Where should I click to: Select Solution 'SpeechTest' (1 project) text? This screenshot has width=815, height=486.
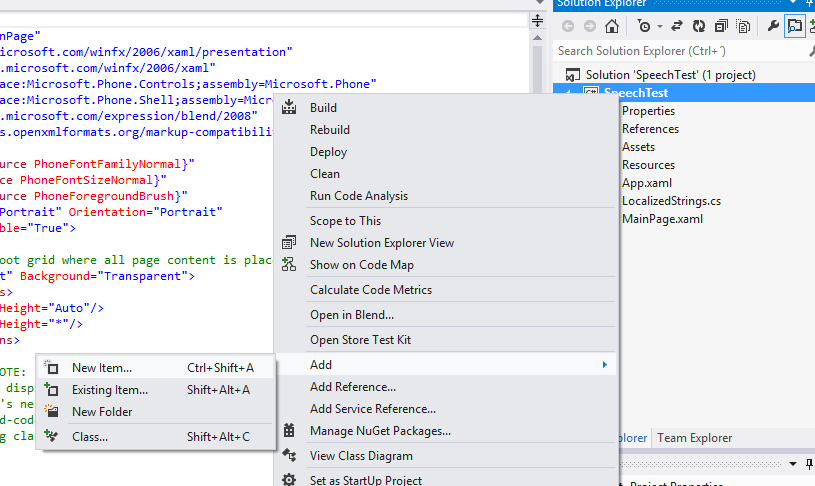tap(671, 75)
